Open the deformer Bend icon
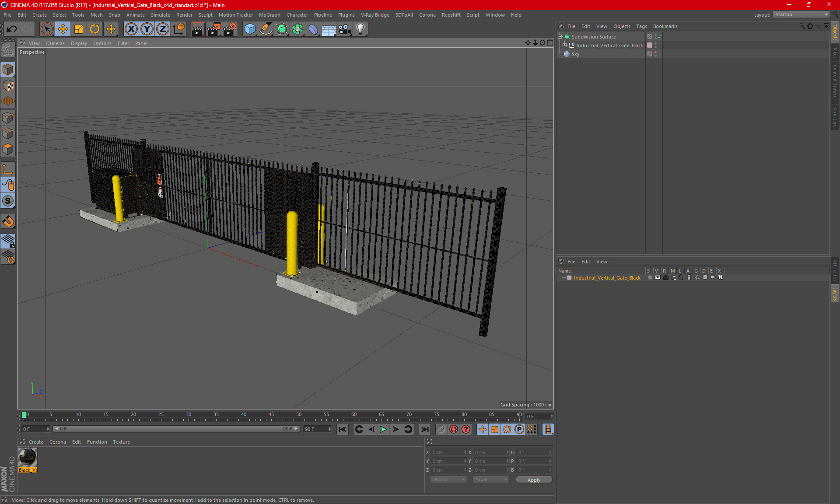Viewport: 840px width, 504px height. [x=313, y=29]
